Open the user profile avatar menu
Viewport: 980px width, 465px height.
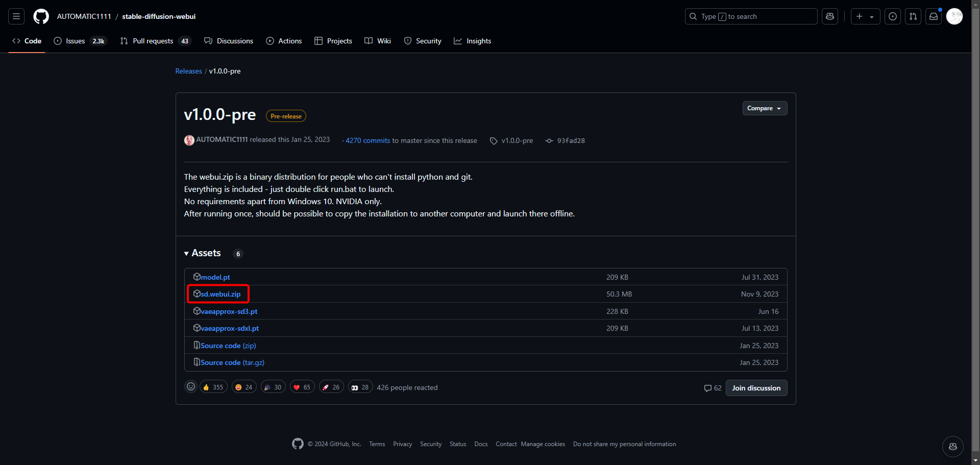click(x=954, y=16)
